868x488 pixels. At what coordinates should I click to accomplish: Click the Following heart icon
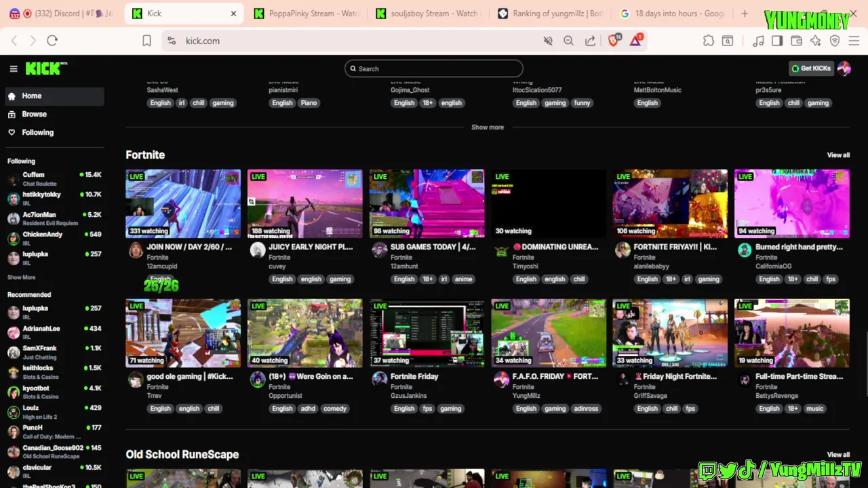[12, 133]
